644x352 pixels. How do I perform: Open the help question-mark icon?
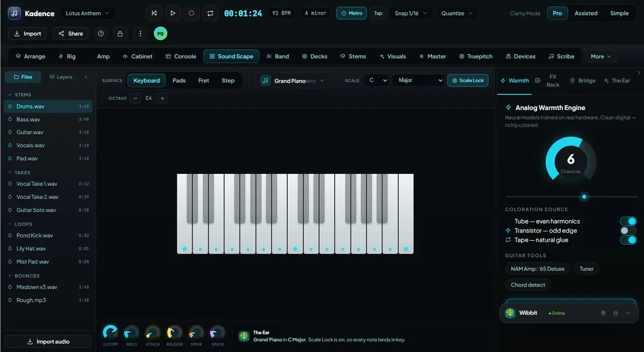[x=101, y=33]
